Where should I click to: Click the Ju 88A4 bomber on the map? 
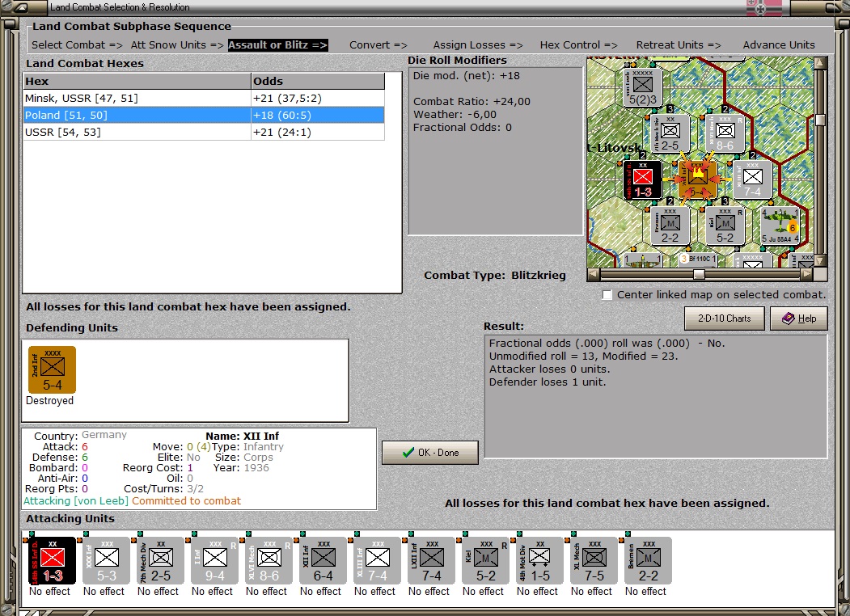780,226
